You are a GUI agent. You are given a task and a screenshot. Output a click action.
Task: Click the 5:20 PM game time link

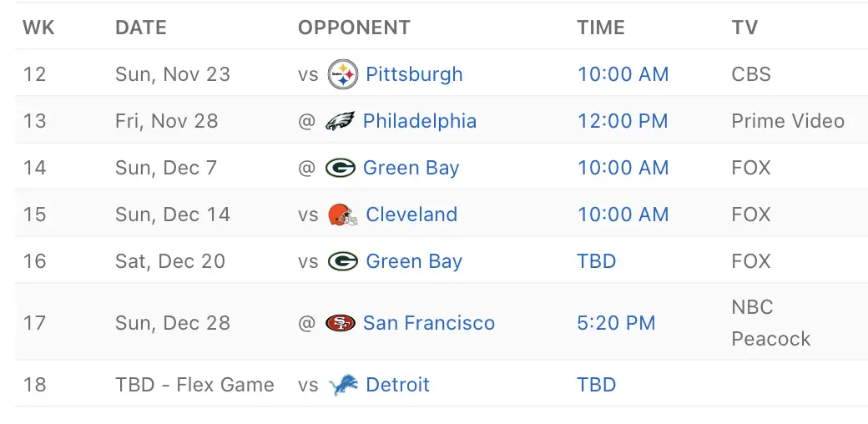[x=616, y=323]
